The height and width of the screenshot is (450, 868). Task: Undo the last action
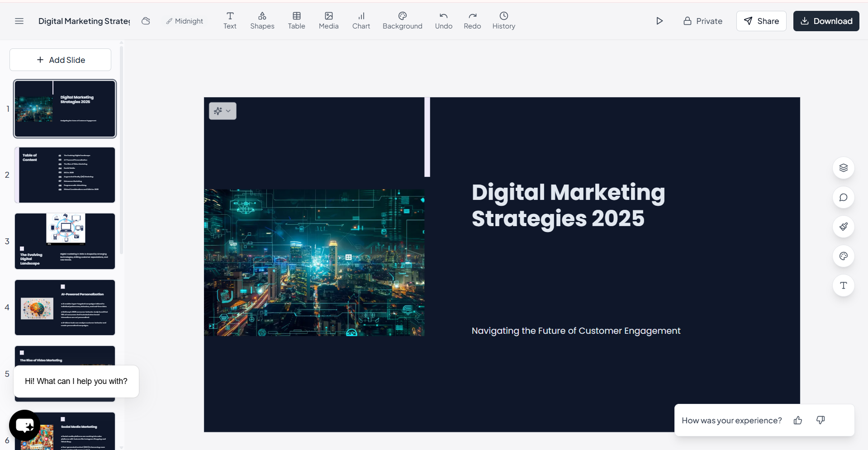[444, 21]
